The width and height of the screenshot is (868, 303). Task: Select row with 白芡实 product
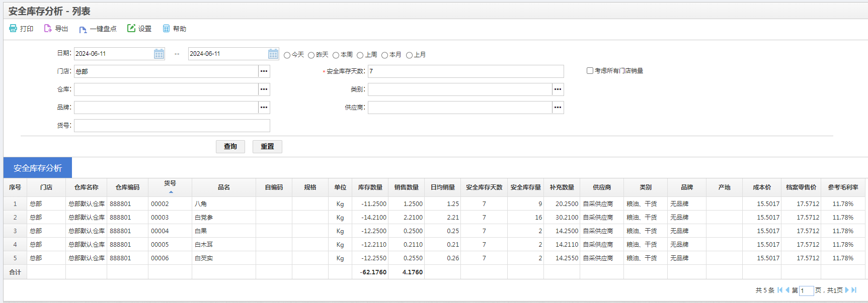(x=434, y=258)
